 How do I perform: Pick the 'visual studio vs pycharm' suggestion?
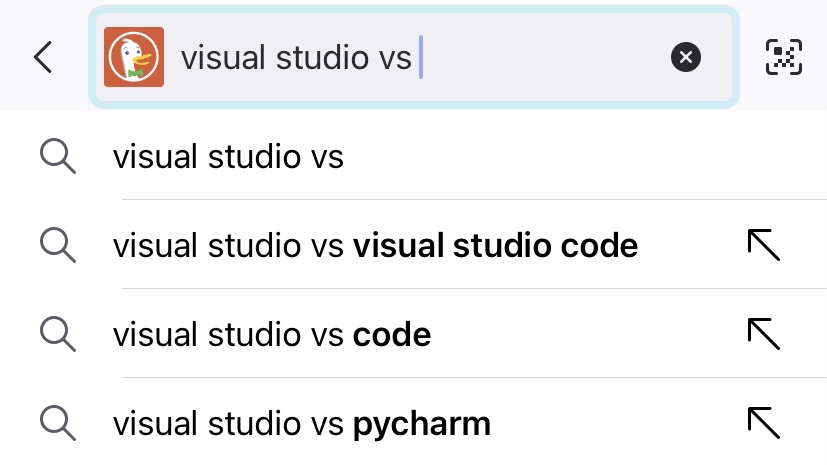tap(301, 423)
